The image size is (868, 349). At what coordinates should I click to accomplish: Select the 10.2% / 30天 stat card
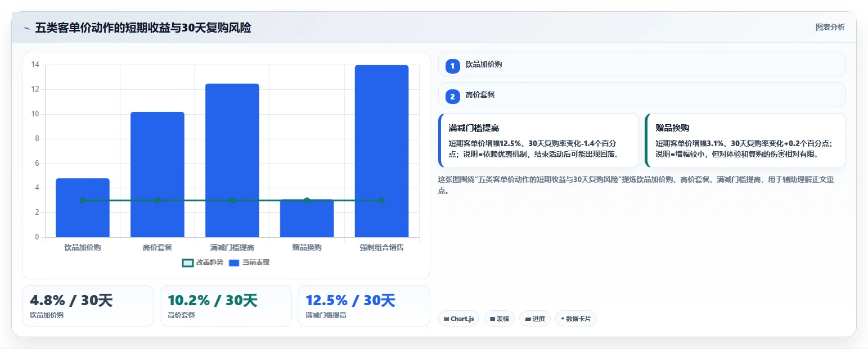pyautogui.click(x=226, y=306)
